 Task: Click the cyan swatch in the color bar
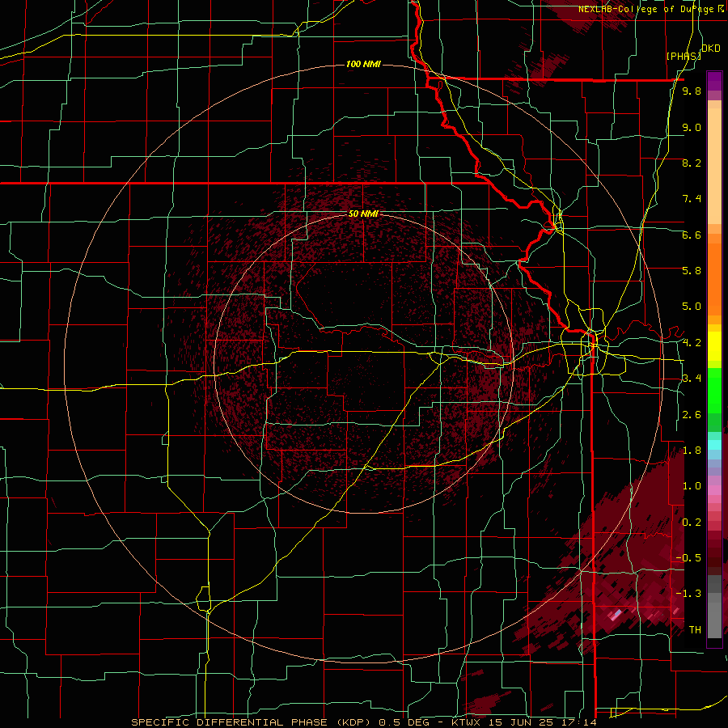click(714, 445)
